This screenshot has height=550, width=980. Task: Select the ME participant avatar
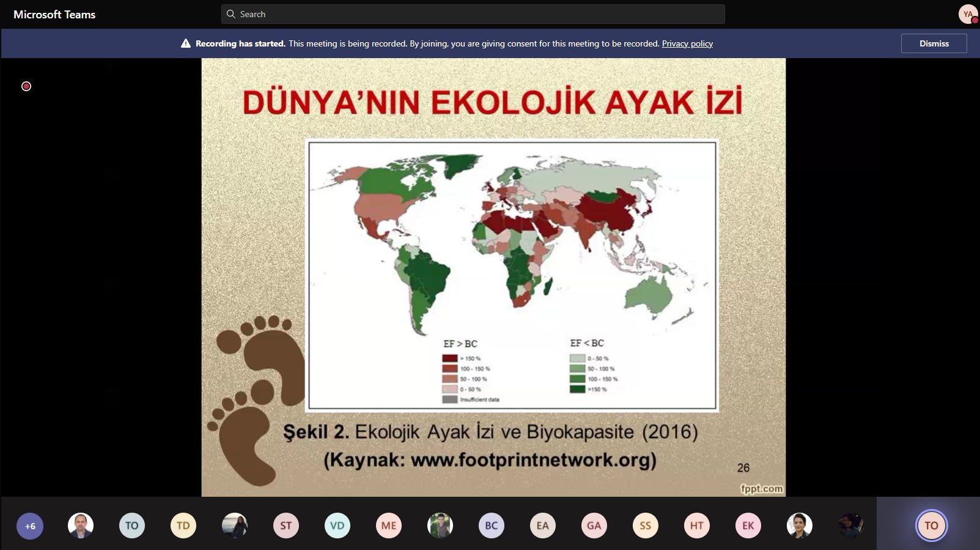(389, 526)
